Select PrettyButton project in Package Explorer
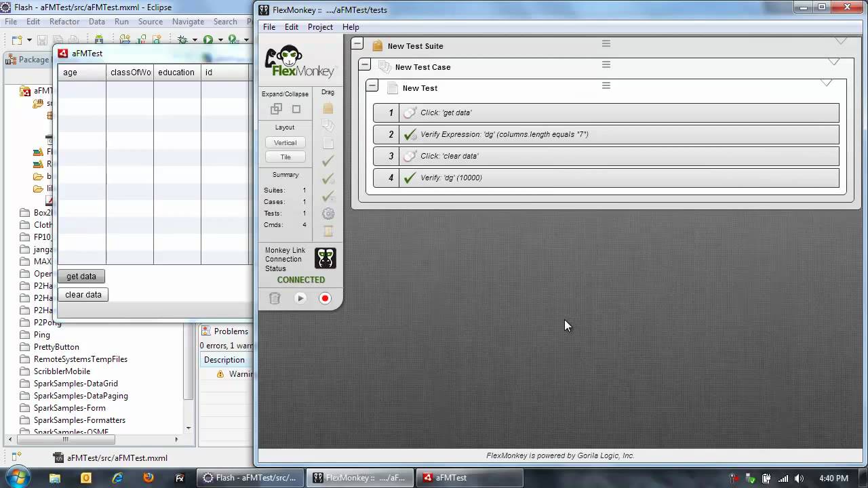 [x=56, y=347]
